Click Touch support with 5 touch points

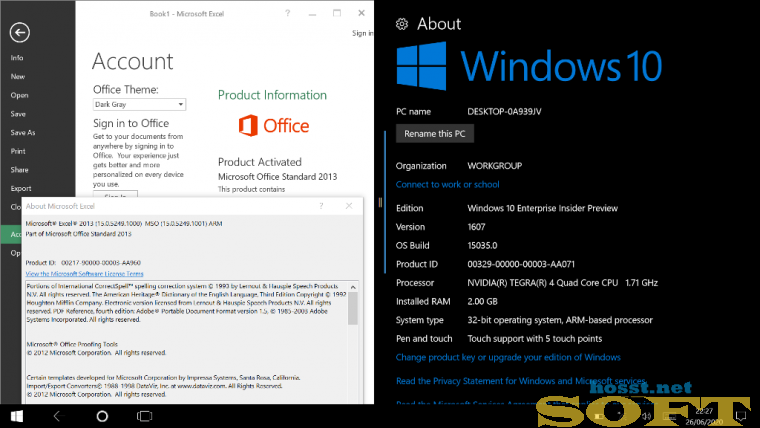tap(535, 339)
